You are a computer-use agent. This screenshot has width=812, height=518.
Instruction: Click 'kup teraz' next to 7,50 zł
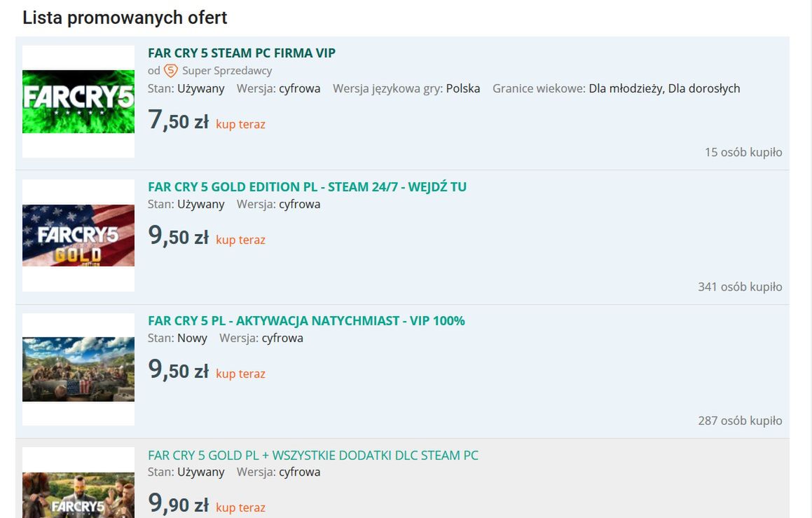(240, 125)
